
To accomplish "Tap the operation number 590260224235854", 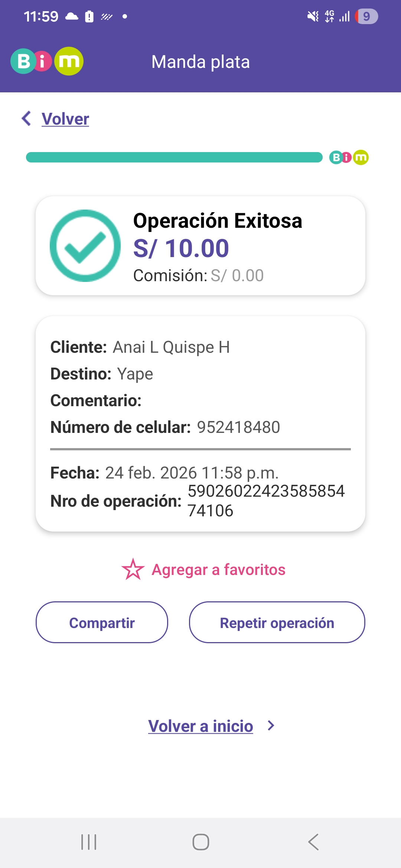I will tap(266, 491).
